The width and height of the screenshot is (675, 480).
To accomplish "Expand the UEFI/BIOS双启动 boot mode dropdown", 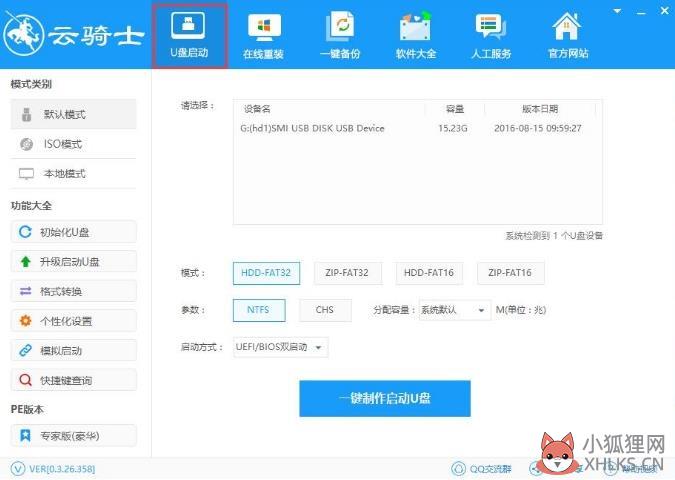I will tap(280, 347).
